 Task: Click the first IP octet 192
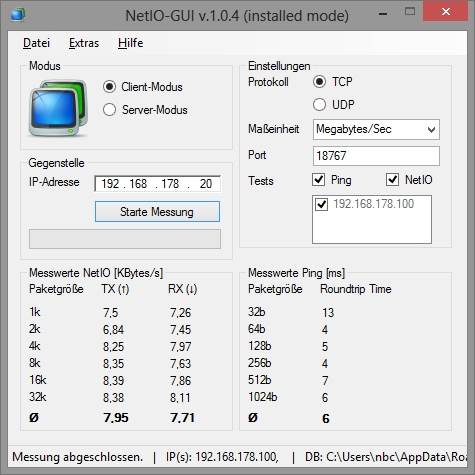point(110,184)
